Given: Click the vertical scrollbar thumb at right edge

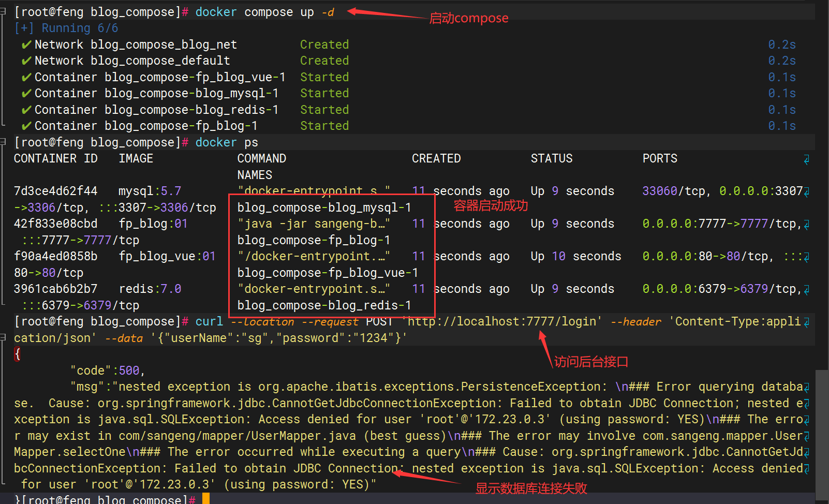Looking at the screenshot, I should pyautogui.click(x=822, y=436).
